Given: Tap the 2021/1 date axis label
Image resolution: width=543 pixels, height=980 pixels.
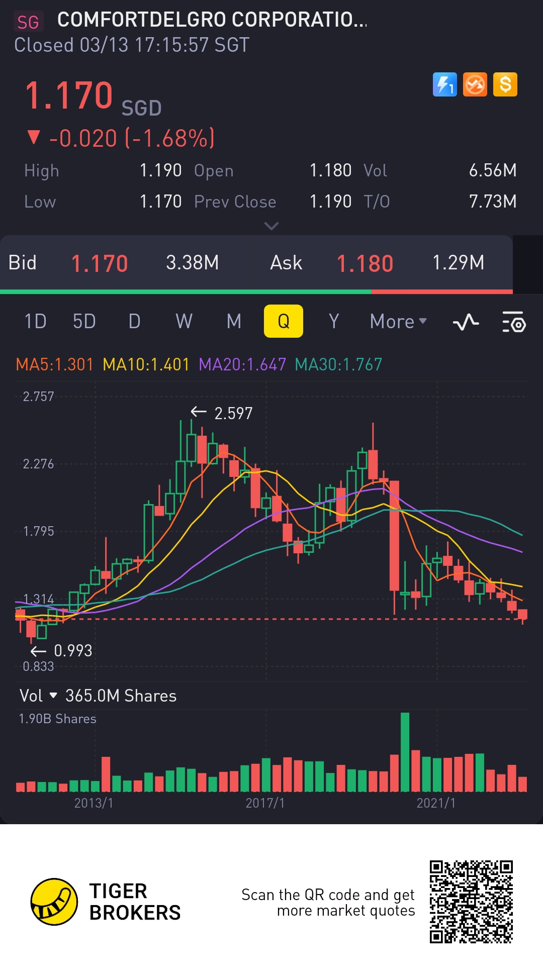Looking at the screenshot, I should [436, 803].
